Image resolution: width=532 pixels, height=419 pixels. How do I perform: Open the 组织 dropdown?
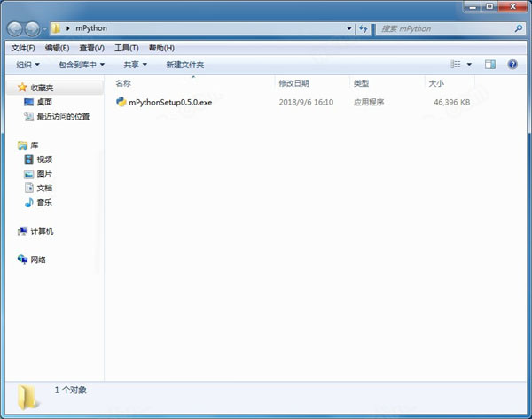coord(27,65)
